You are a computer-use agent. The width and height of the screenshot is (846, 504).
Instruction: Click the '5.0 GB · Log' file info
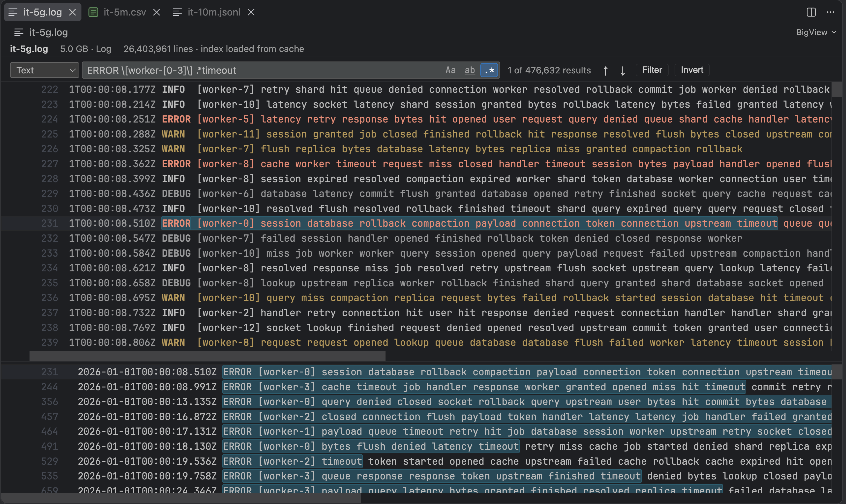86,49
